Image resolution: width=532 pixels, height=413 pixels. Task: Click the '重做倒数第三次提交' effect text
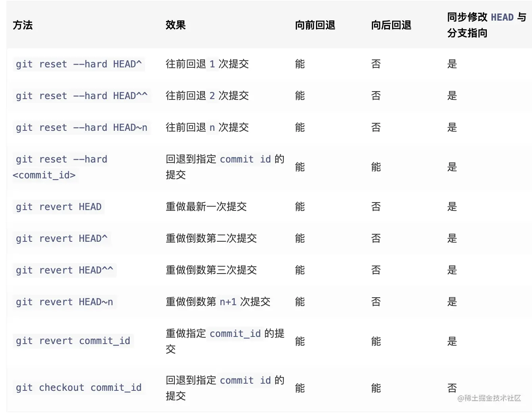coord(211,270)
